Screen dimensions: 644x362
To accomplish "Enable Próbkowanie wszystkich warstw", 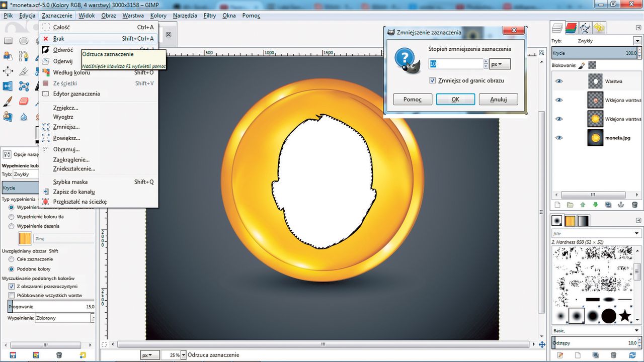I will pyautogui.click(x=12, y=295).
